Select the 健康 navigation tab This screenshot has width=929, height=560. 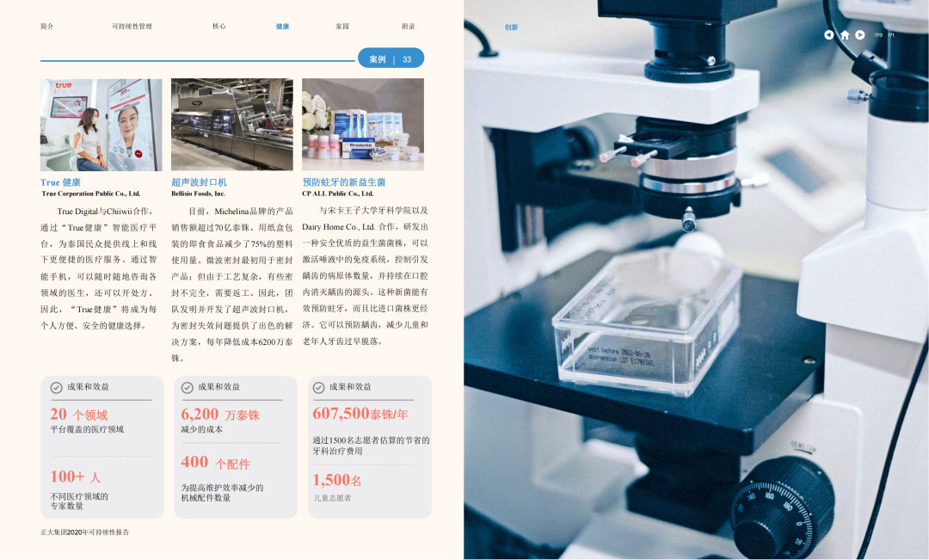click(282, 27)
